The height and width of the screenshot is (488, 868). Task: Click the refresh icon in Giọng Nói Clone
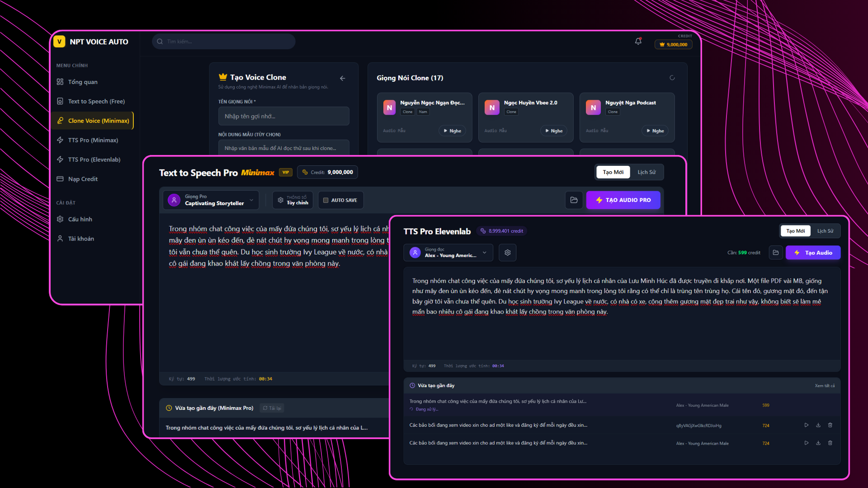coord(672,78)
